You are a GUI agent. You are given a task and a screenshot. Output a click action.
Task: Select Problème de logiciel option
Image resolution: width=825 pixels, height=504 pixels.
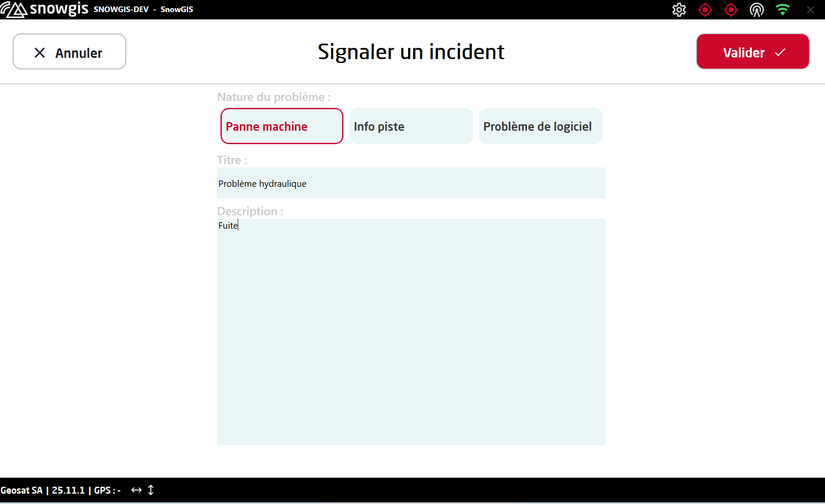click(540, 126)
